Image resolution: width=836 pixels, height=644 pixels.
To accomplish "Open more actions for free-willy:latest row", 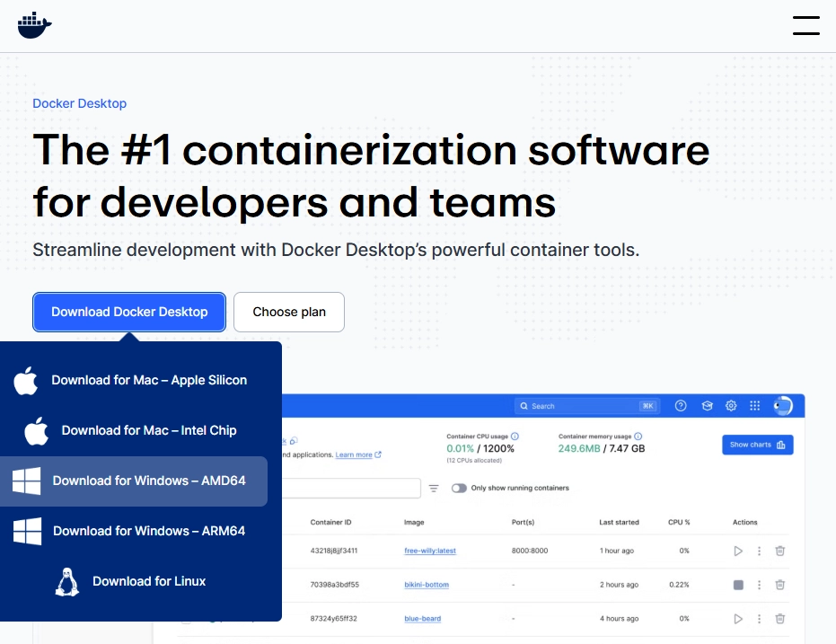I will [760, 551].
